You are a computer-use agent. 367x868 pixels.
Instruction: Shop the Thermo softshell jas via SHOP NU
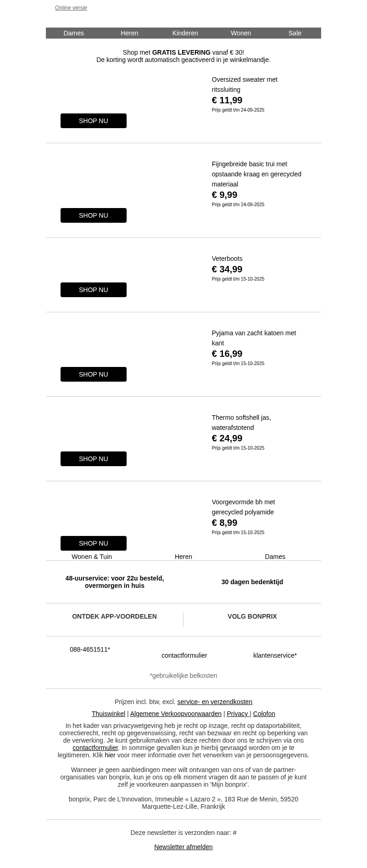94,459
